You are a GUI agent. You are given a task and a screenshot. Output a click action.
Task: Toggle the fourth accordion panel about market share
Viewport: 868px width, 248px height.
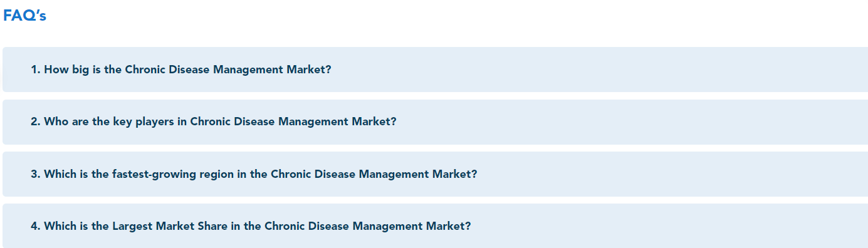(x=435, y=225)
